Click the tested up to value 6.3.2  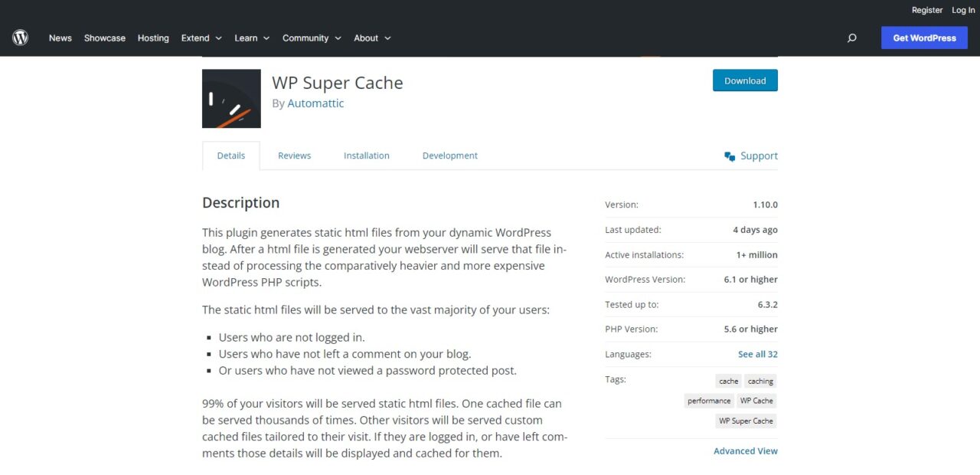[x=768, y=304]
